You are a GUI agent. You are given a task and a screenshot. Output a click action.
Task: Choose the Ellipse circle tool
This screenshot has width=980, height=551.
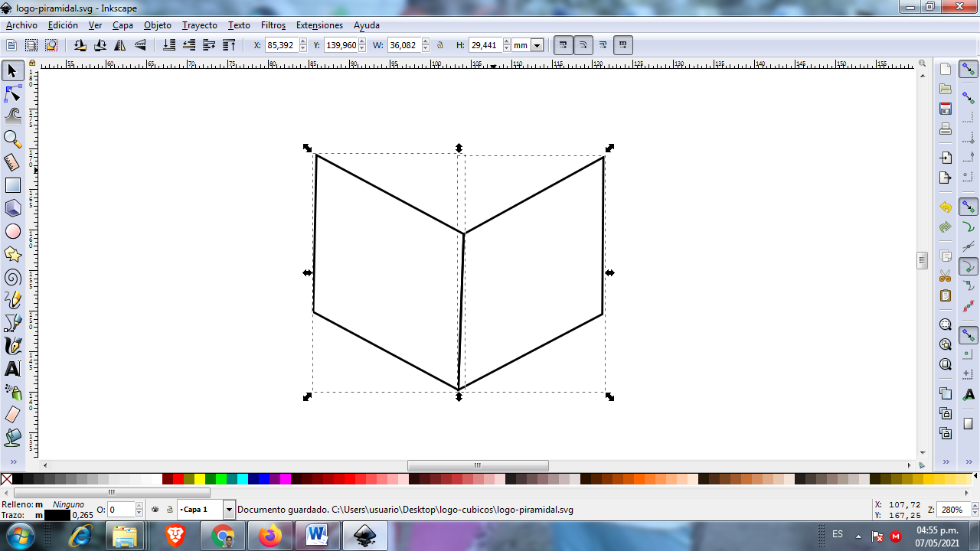[12, 231]
